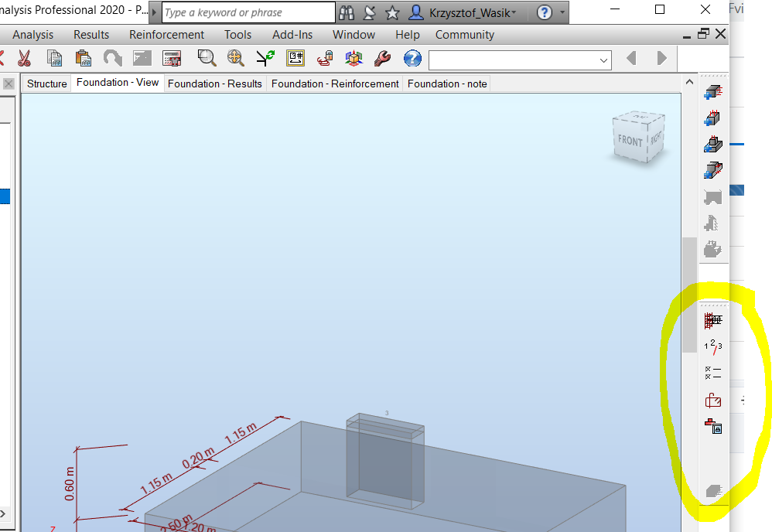This screenshot has height=532, width=772.
Task: Click the Favorites star in the title bar
Action: (x=392, y=12)
